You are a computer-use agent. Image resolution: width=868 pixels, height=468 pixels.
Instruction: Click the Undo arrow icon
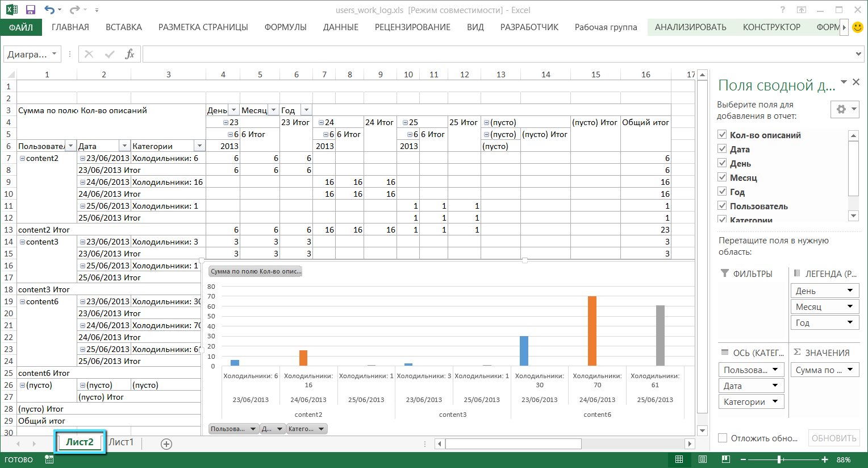click(49, 10)
